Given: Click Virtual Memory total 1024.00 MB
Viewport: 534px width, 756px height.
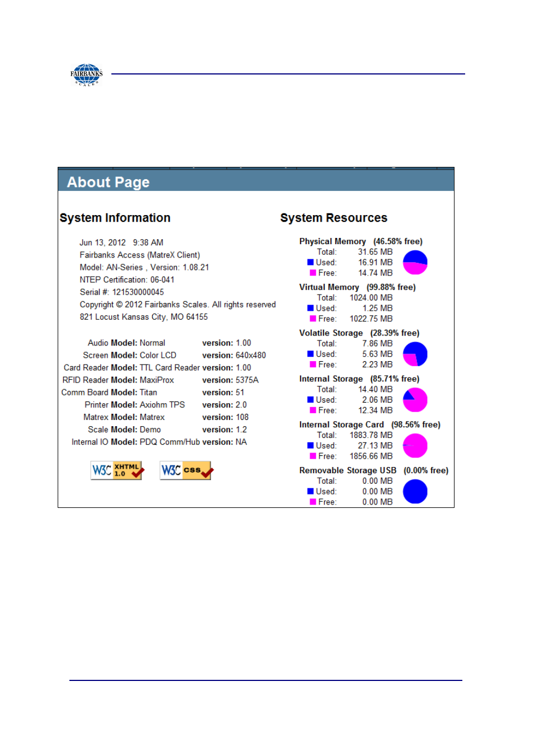Looking at the screenshot, I should click(x=371, y=298).
